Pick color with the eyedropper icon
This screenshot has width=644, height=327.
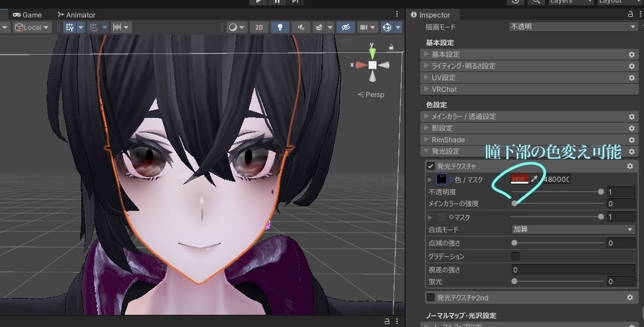click(x=535, y=179)
